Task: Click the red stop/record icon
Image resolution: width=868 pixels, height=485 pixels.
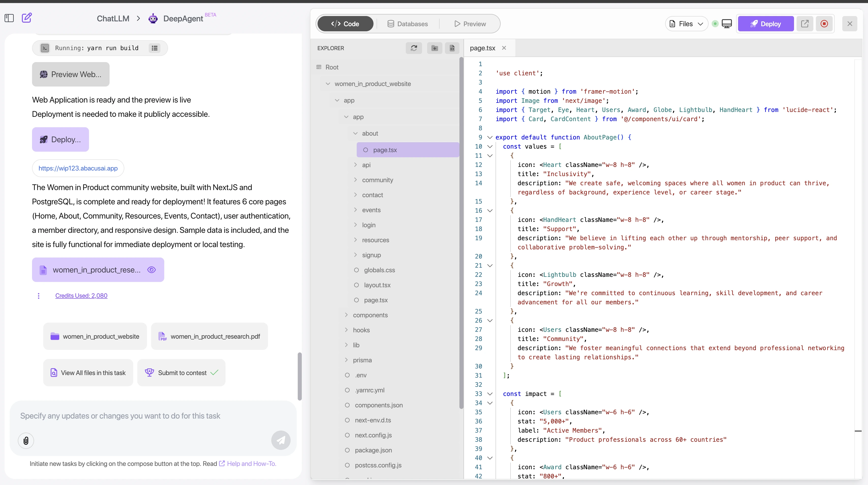Action: [x=824, y=24]
